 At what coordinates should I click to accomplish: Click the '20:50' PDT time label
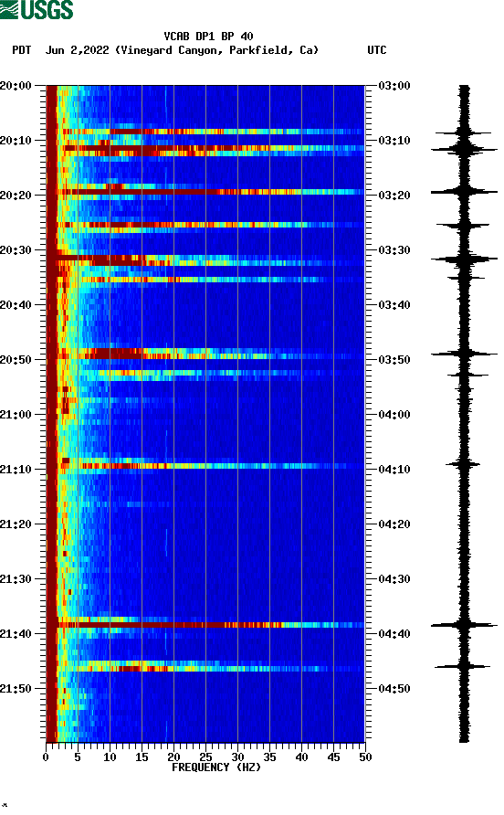tap(16, 360)
